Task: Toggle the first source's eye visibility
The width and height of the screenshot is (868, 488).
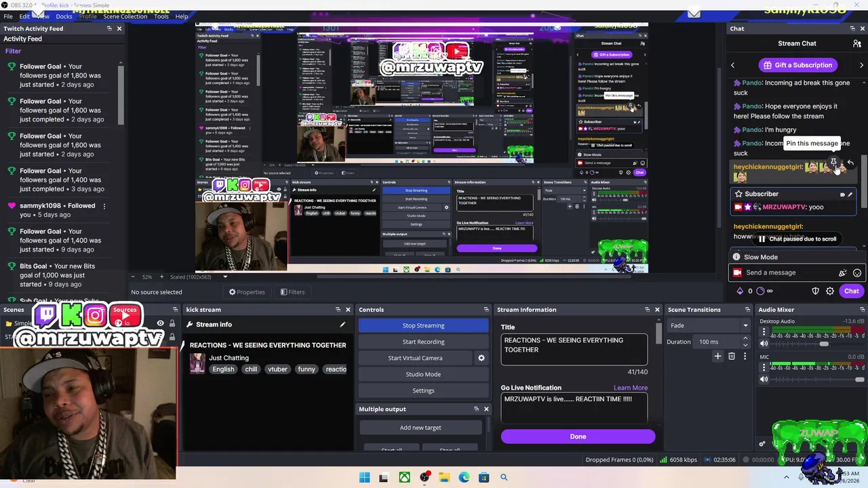Action: click(x=161, y=323)
